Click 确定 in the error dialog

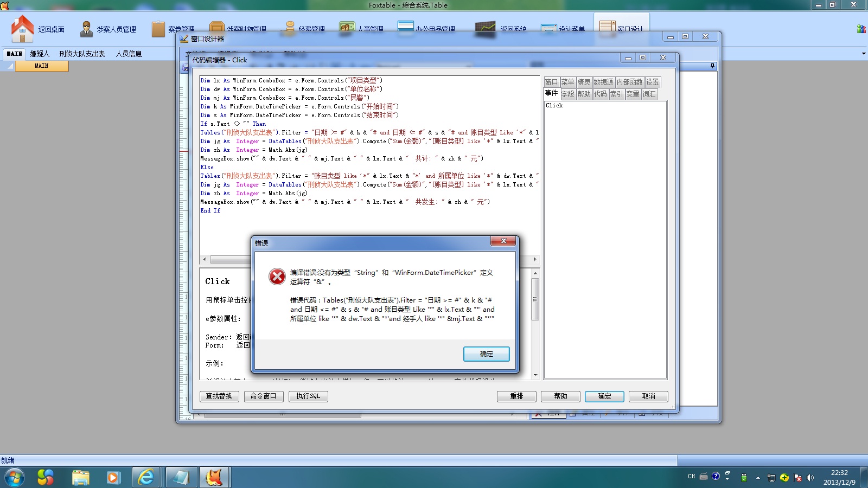click(x=487, y=354)
